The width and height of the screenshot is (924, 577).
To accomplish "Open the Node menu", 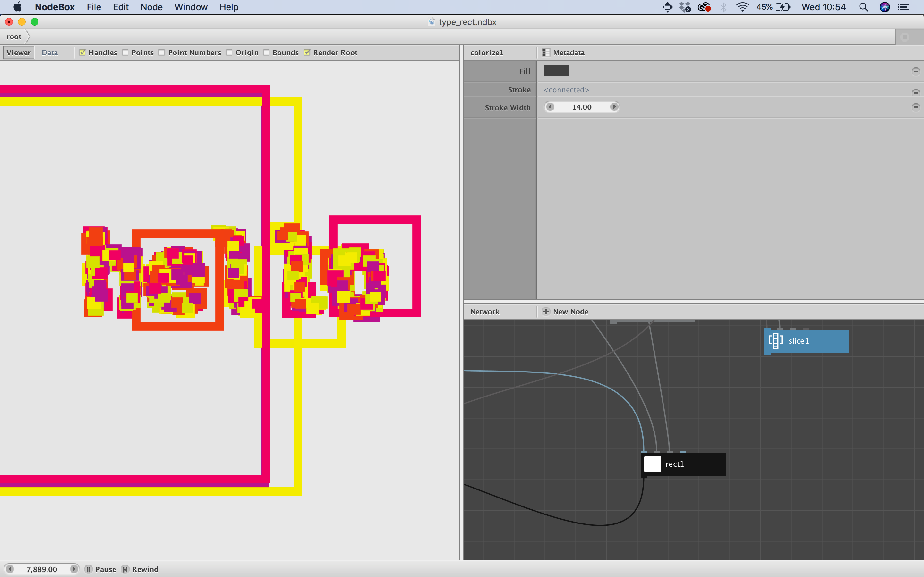I will click(x=151, y=7).
